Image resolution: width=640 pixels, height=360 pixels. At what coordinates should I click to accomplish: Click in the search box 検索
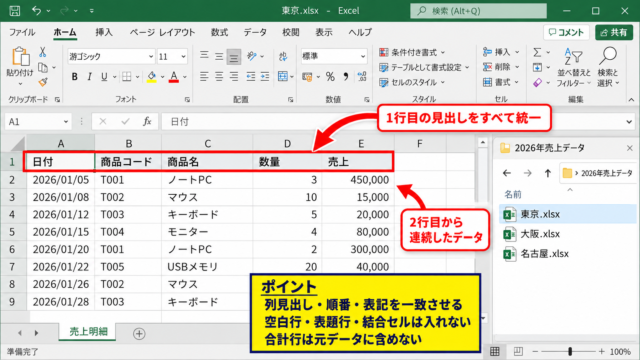(x=478, y=11)
